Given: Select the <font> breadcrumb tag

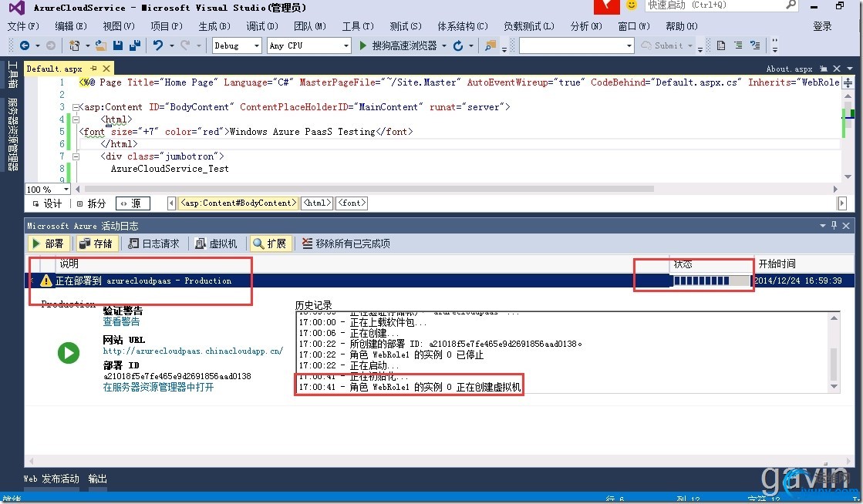Looking at the screenshot, I should tap(352, 203).
